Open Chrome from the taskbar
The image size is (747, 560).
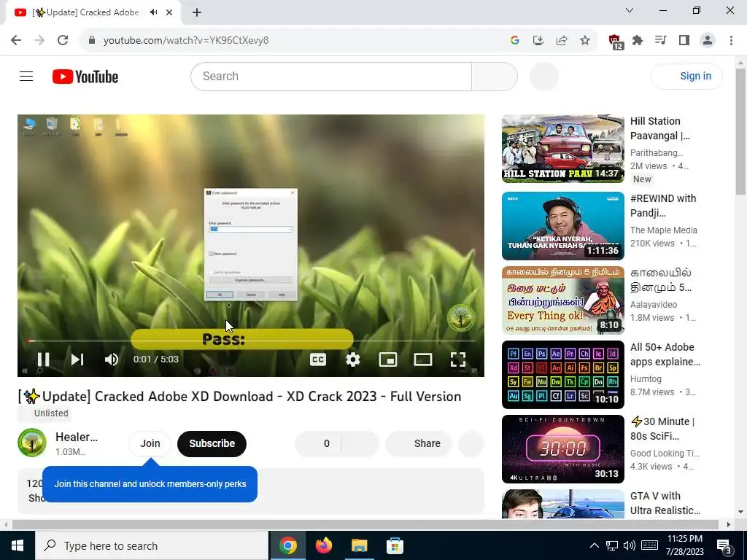pos(287,545)
